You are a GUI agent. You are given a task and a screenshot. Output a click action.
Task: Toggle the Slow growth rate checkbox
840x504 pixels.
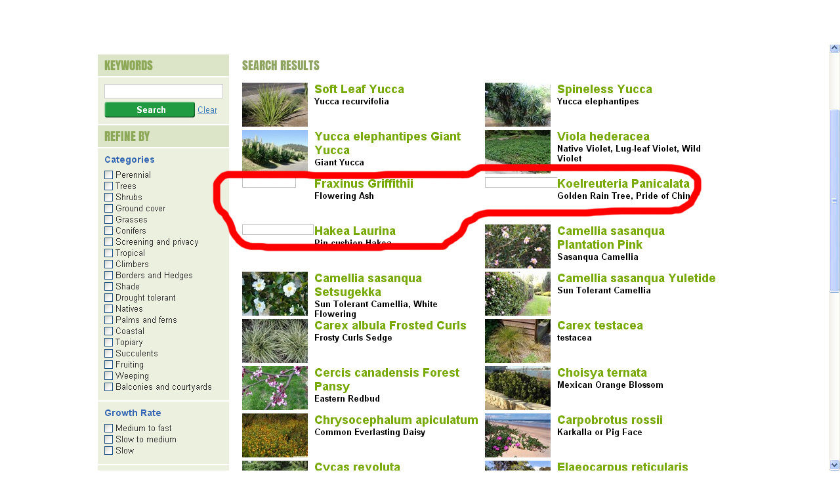tap(108, 450)
